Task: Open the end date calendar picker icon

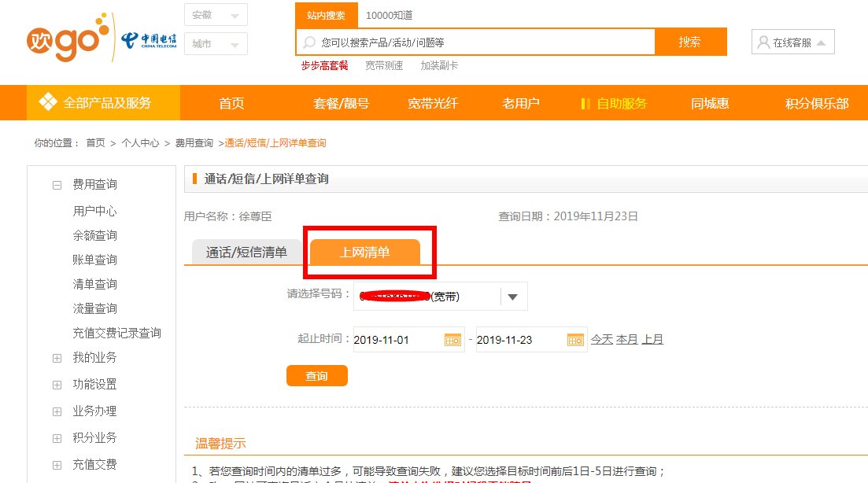Action: click(575, 339)
